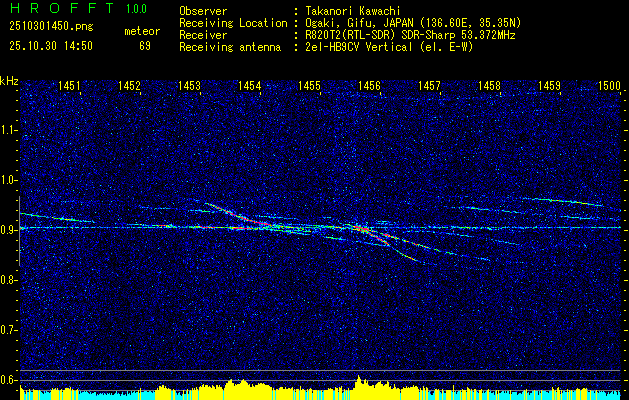Click the 1455 time marker
Viewport: 629px width, 400px height.
click(x=310, y=85)
